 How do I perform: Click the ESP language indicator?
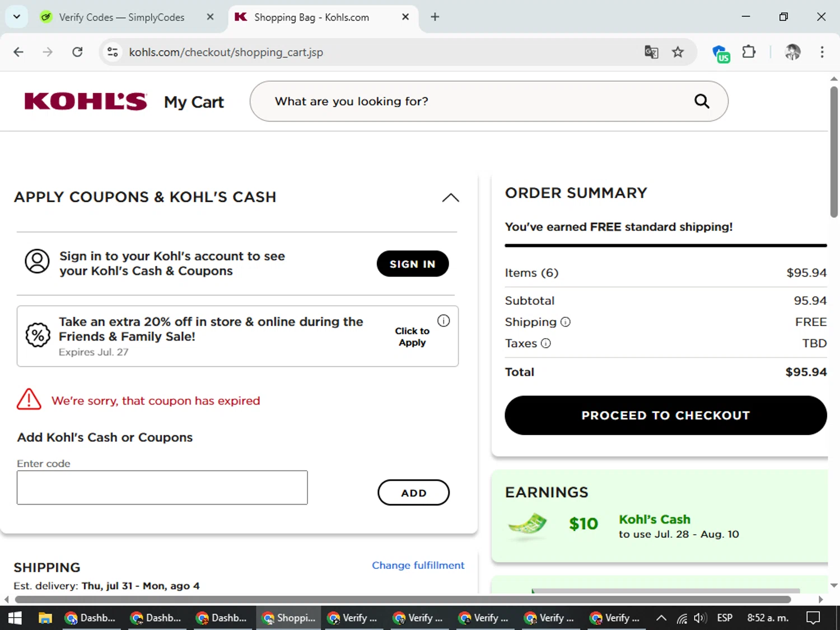tap(725, 618)
